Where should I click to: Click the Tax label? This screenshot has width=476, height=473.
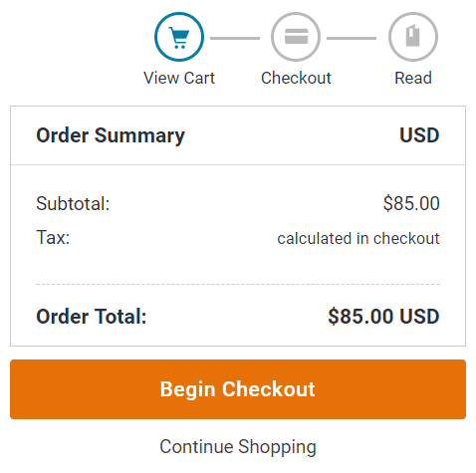(x=53, y=238)
